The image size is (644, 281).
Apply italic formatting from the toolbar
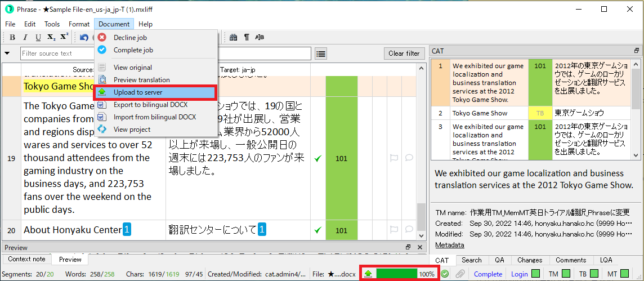(x=25, y=38)
